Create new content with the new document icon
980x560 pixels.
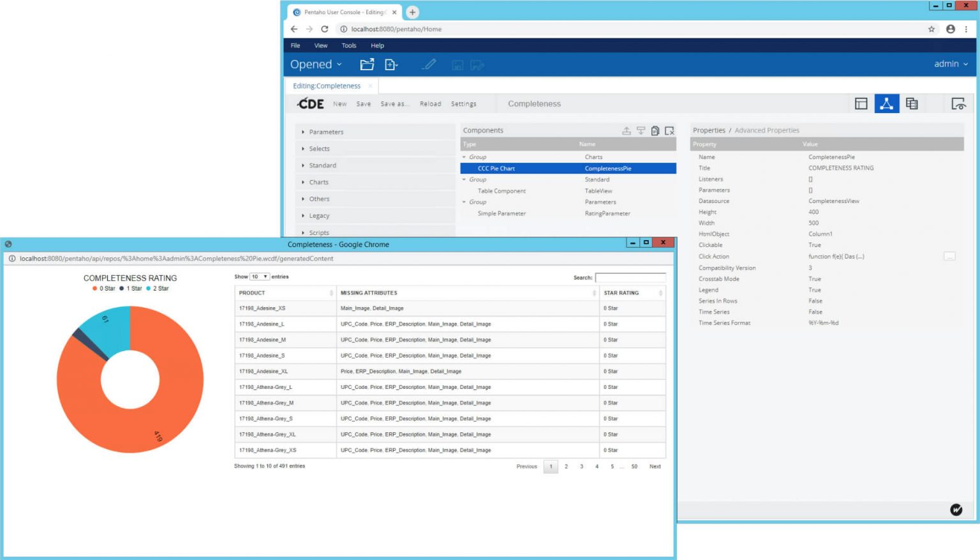click(x=390, y=64)
